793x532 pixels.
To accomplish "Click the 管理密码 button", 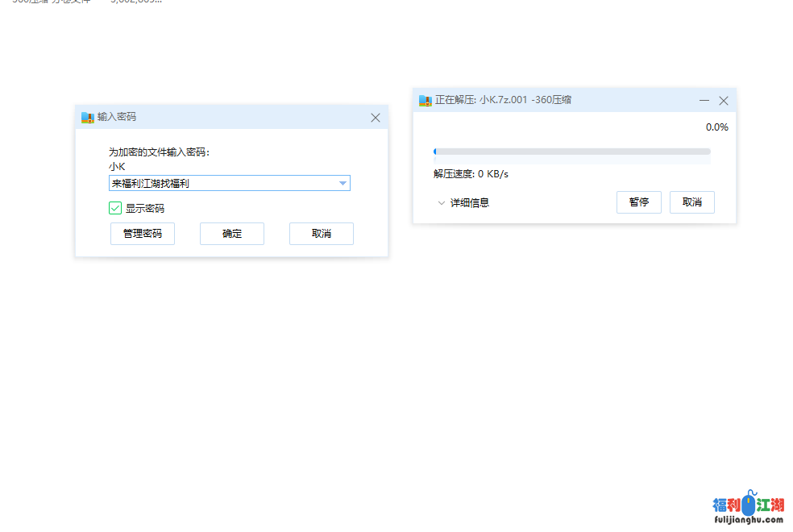I will pyautogui.click(x=143, y=234).
